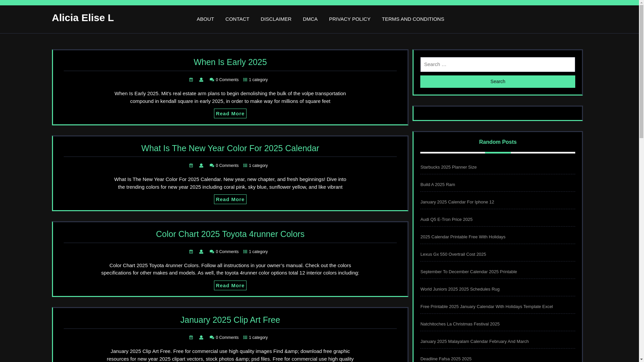Focus the Search input field
The width and height of the screenshot is (644, 362).
(x=498, y=64)
